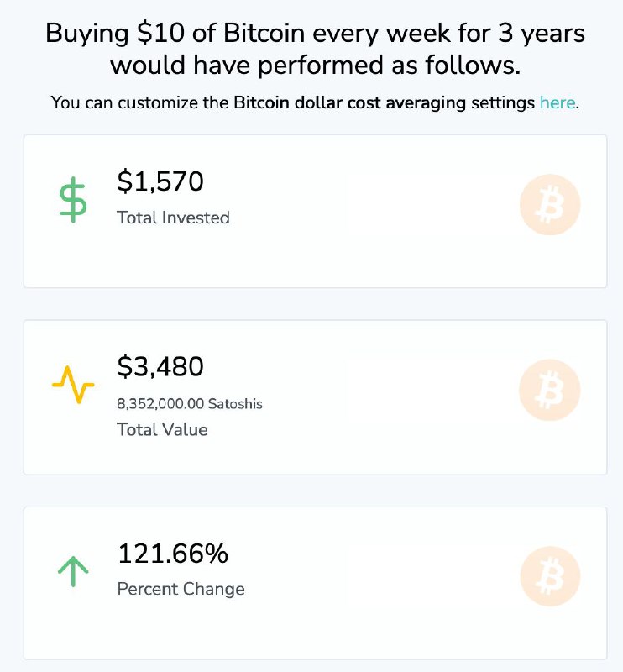Open the 'here' settings link
Screen dimensions: 623x672
point(558,102)
